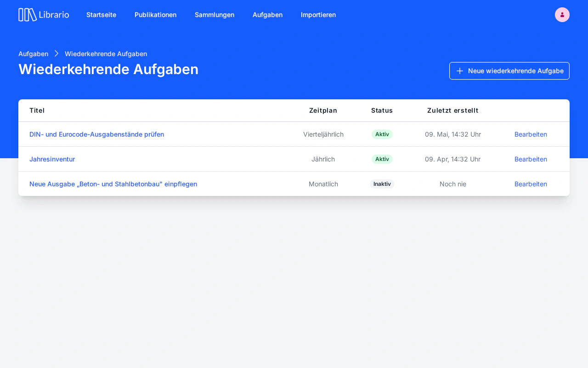Click the breadcrumb chevron separator
Screen dimensions: 588x368
pos(57,54)
